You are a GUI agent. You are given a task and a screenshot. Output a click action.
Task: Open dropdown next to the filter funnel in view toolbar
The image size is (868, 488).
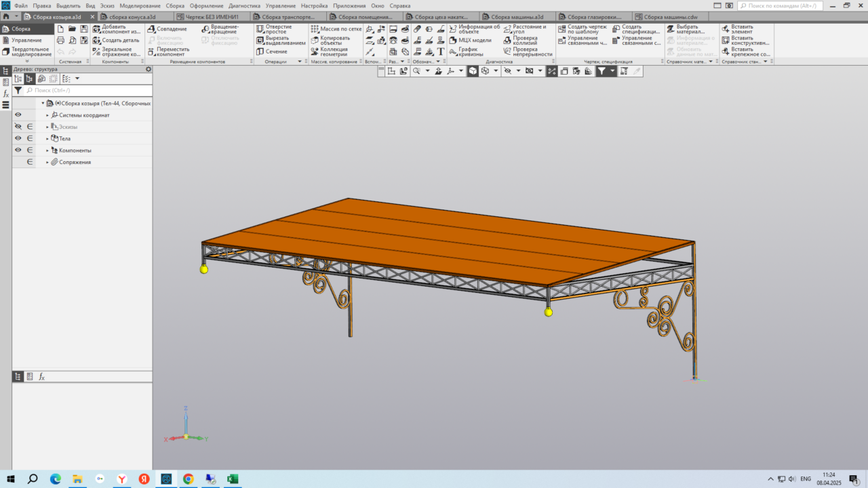coord(612,70)
